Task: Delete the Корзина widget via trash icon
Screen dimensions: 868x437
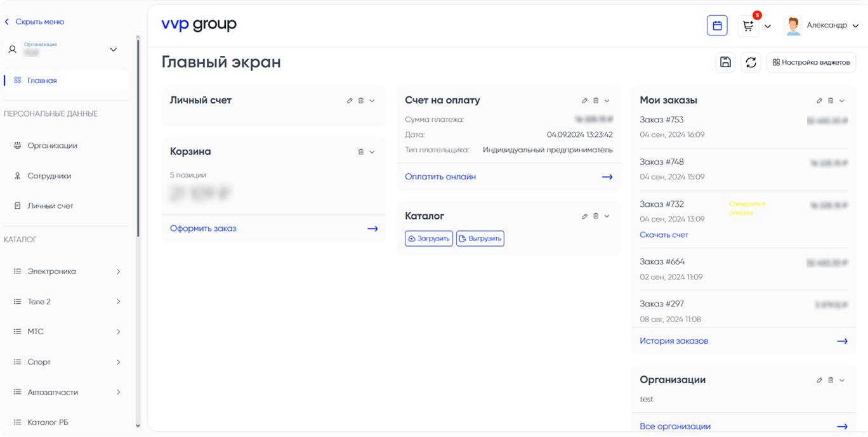Action: pos(361,152)
